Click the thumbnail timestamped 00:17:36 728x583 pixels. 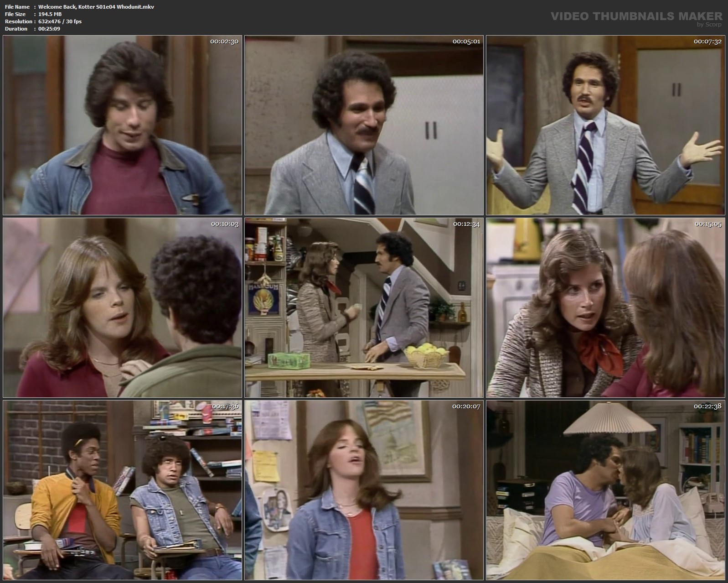[x=122, y=490]
